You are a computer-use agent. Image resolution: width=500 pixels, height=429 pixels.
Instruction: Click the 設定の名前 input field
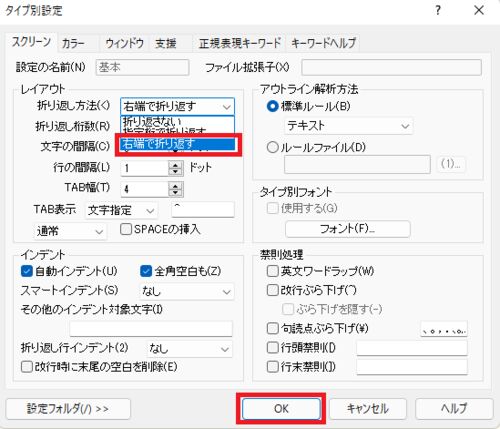pos(142,68)
